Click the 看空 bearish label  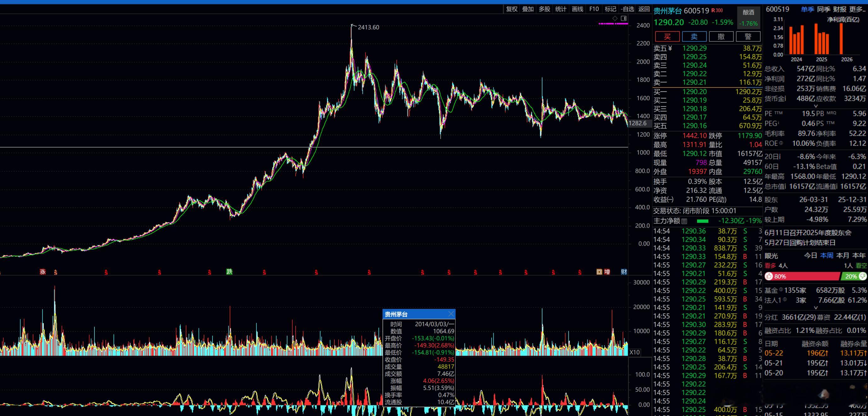pos(861,266)
